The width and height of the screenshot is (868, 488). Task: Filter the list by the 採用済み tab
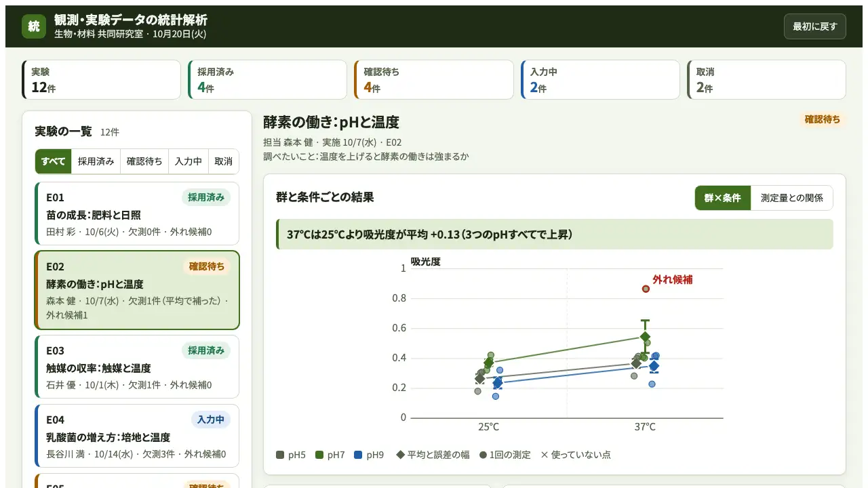[x=96, y=161]
